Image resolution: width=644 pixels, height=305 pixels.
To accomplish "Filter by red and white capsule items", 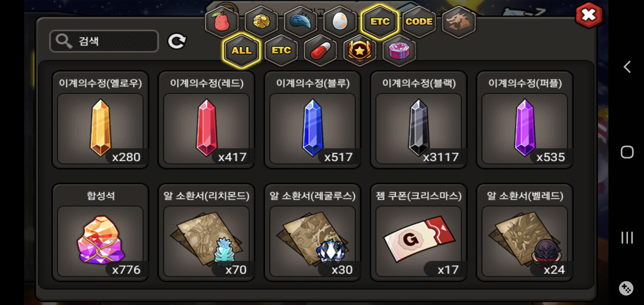I will click(x=320, y=51).
